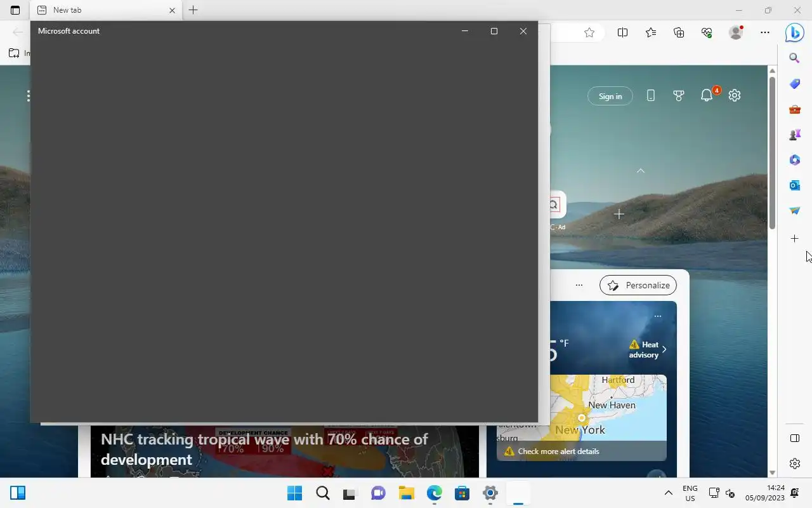This screenshot has height=508, width=812.
Task: Show hidden system tray icons
Action: pos(668,493)
